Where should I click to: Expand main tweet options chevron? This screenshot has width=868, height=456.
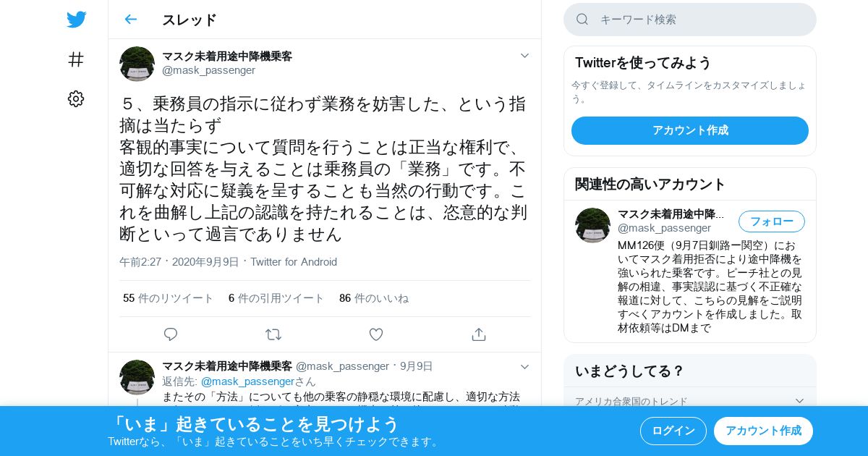coord(524,56)
